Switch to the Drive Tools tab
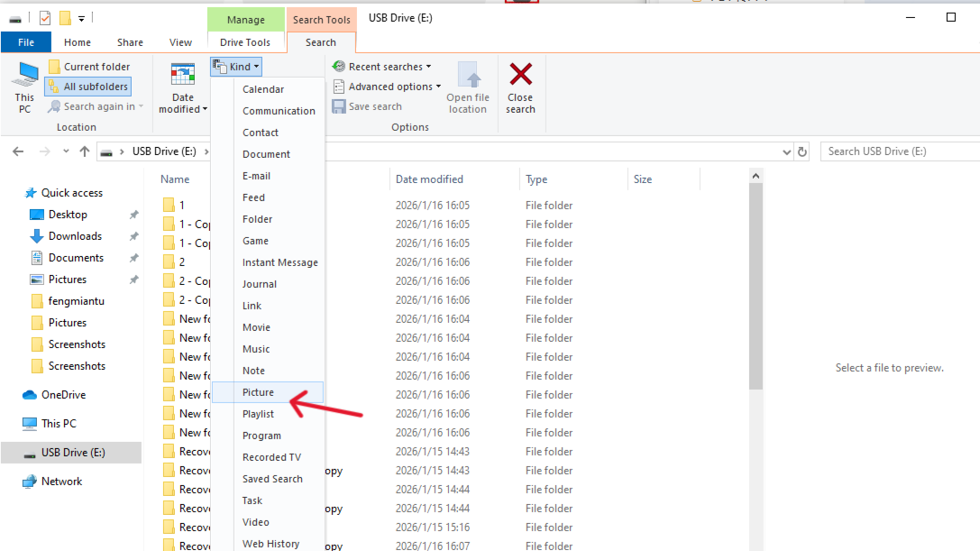This screenshot has height=551, width=980. click(x=245, y=41)
